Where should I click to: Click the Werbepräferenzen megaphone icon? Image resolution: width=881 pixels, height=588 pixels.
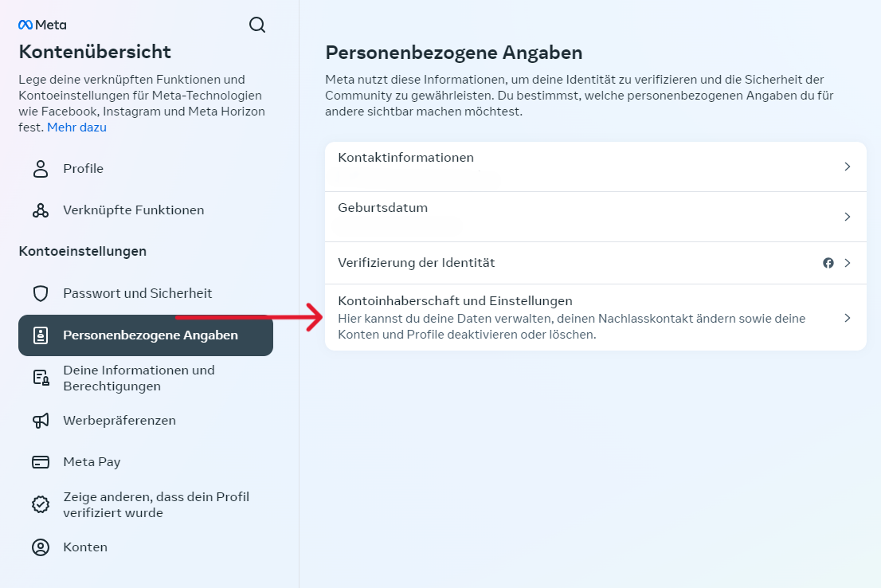pyautogui.click(x=41, y=421)
